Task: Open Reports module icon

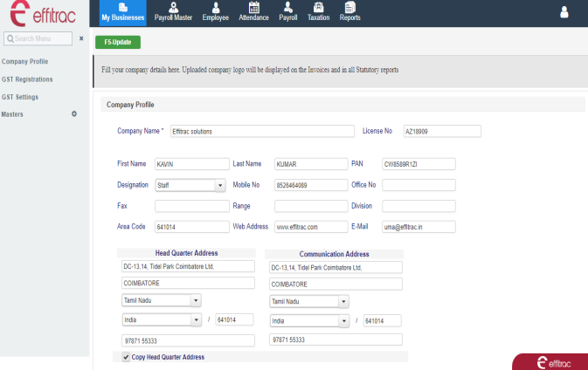Action: (x=349, y=8)
